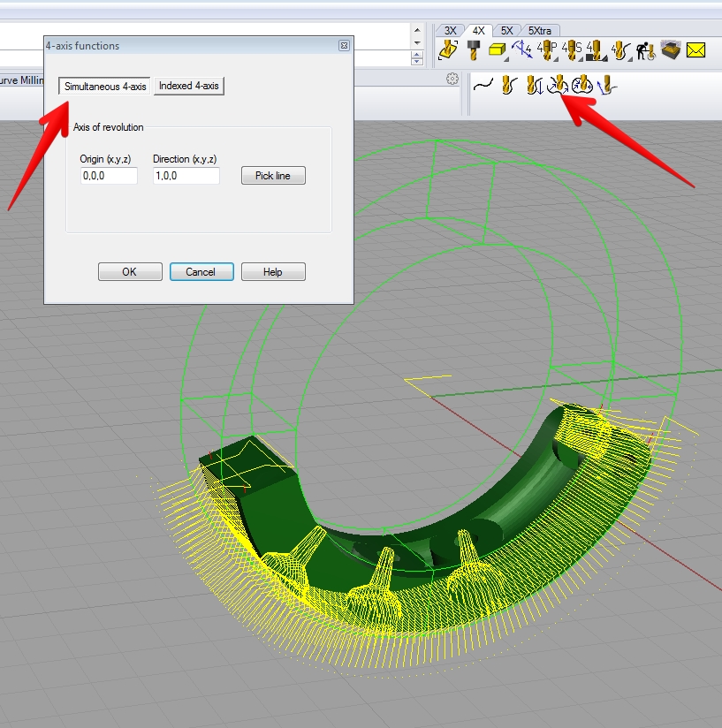Viewport: 722px width, 728px height.
Task: Click the operator with wheel icon
Action: pos(644,50)
